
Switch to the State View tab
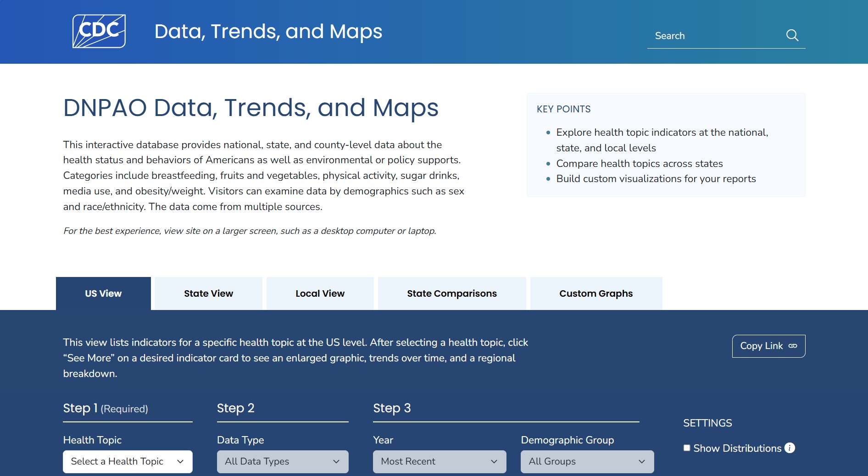208,293
